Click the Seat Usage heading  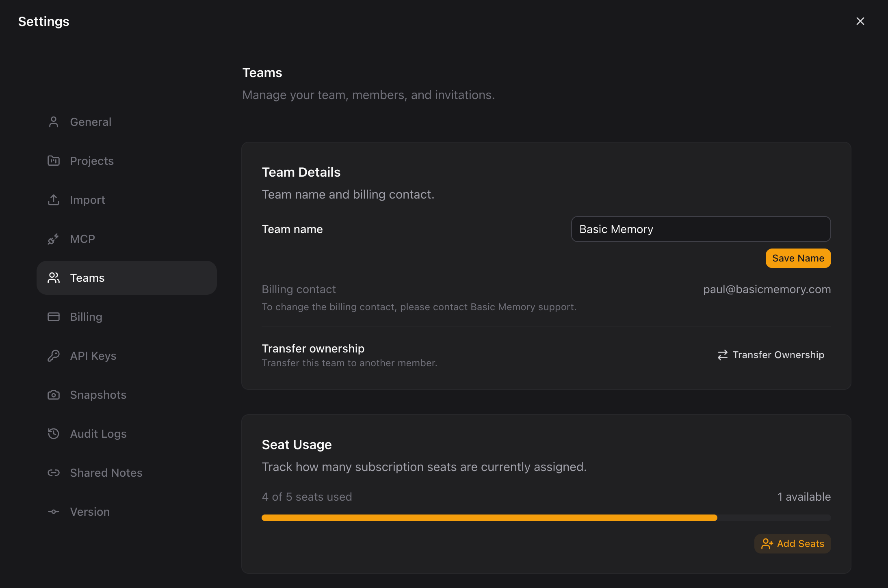click(x=297, y=445)
